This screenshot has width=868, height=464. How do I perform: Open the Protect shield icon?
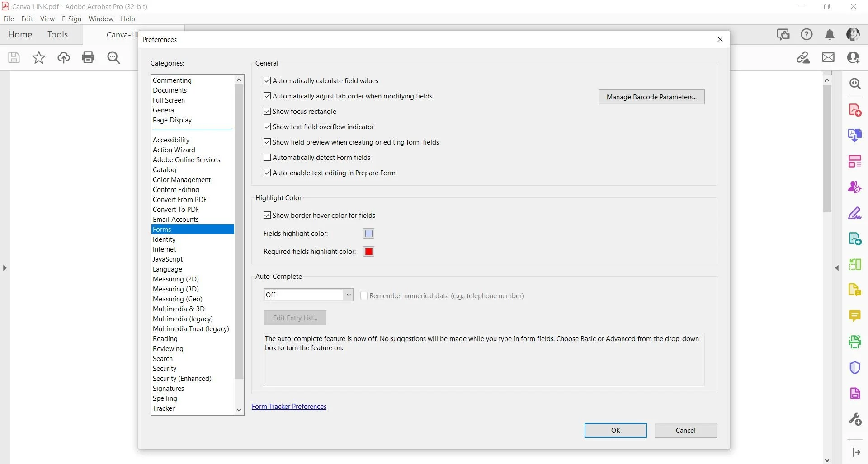(x=855, y=367)
